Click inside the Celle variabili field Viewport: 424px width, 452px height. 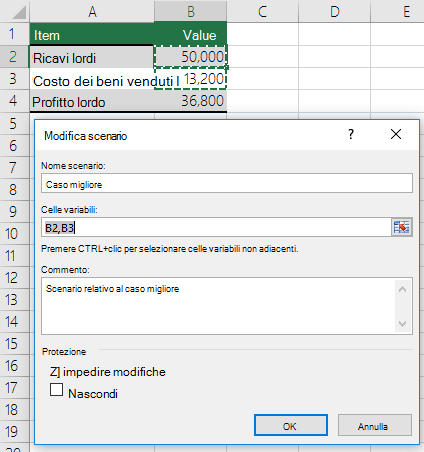pos(216,227)
